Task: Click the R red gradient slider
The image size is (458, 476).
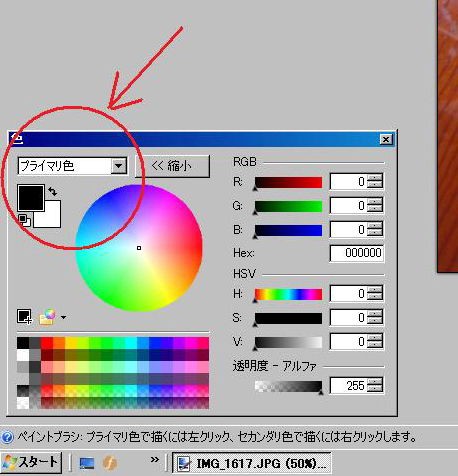Action: click(x=288, y=182)
